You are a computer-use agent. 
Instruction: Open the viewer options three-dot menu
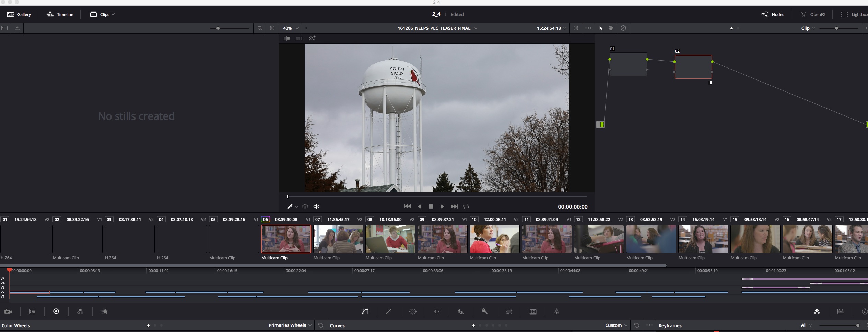tap(588, 28)
